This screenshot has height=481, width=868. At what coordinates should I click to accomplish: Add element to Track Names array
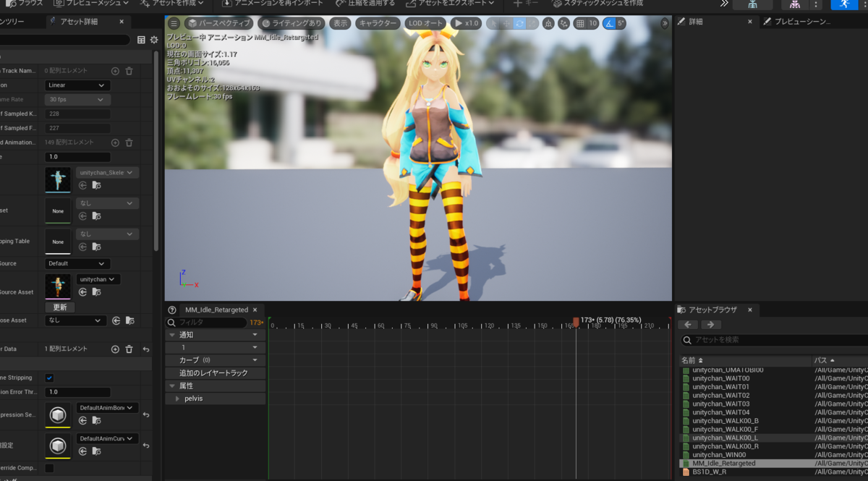(115, 71)
